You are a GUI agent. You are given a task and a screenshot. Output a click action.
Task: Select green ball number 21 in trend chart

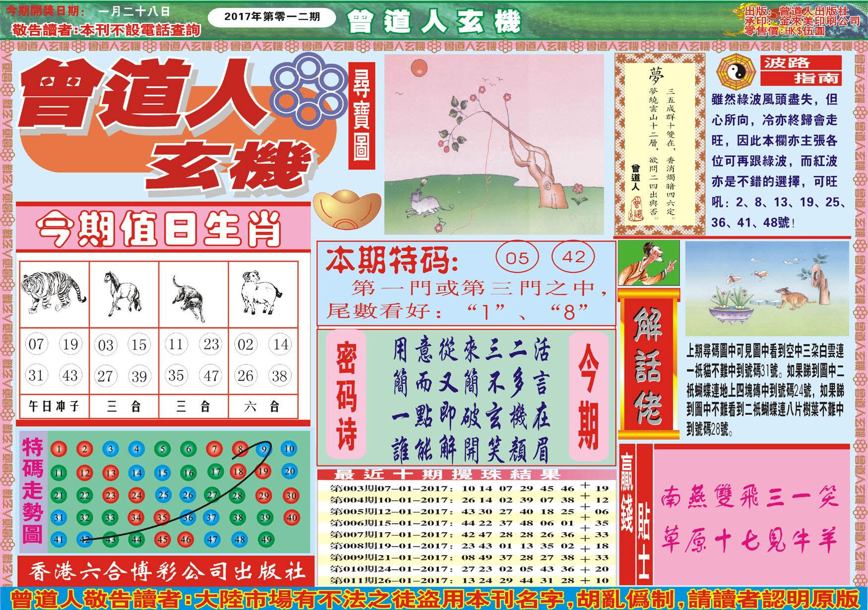[x=59, y=495]
